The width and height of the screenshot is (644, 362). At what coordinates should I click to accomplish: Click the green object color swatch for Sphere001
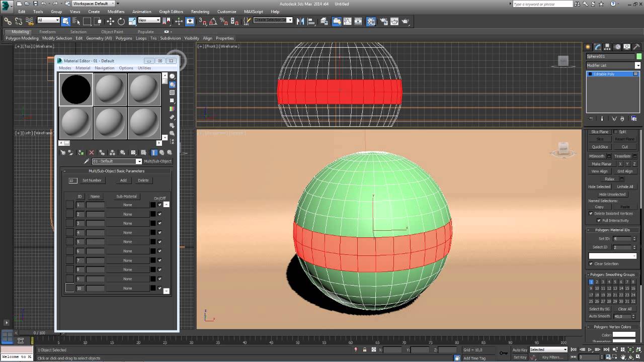click(639, 56)
